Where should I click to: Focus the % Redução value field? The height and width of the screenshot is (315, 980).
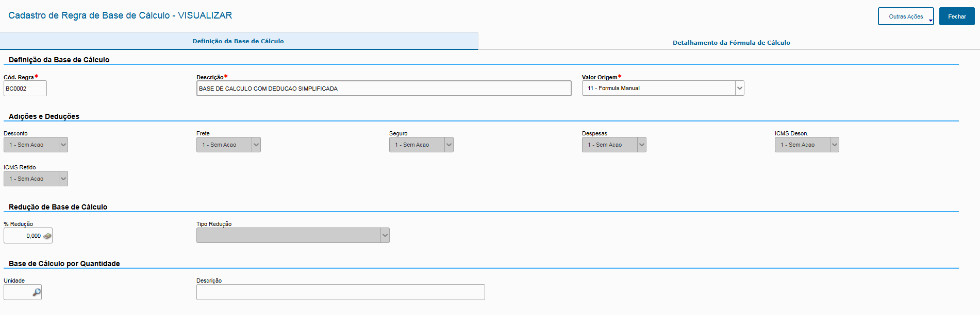tap(24, 236)
